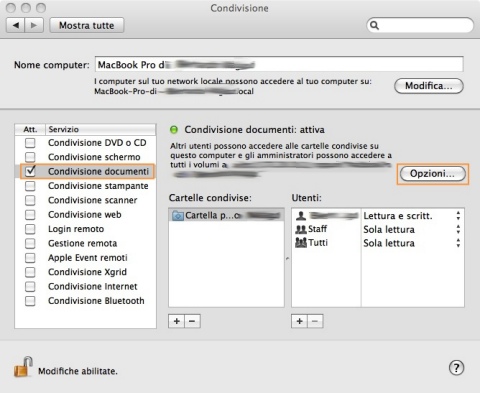Select Condivisione web service label
Screen dimensions: 480x393
point(85,214)
